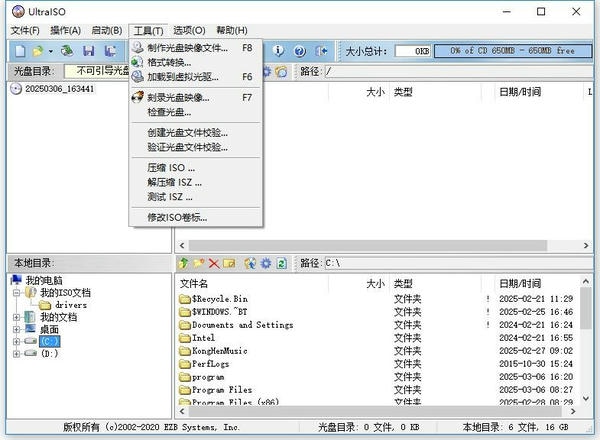The width and height of the screenshot is (600, 440).
Task: Click the Open CD/DVD toolbar icon
Action: click(67, 51)
